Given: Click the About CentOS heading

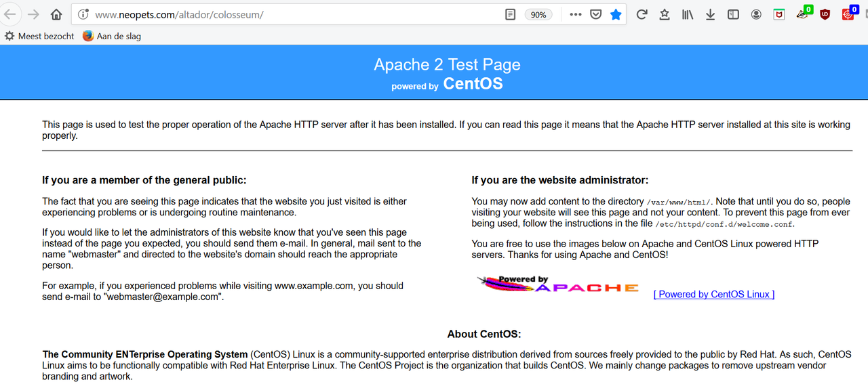Looking at the screenshot, I should [x=484, y=334].
